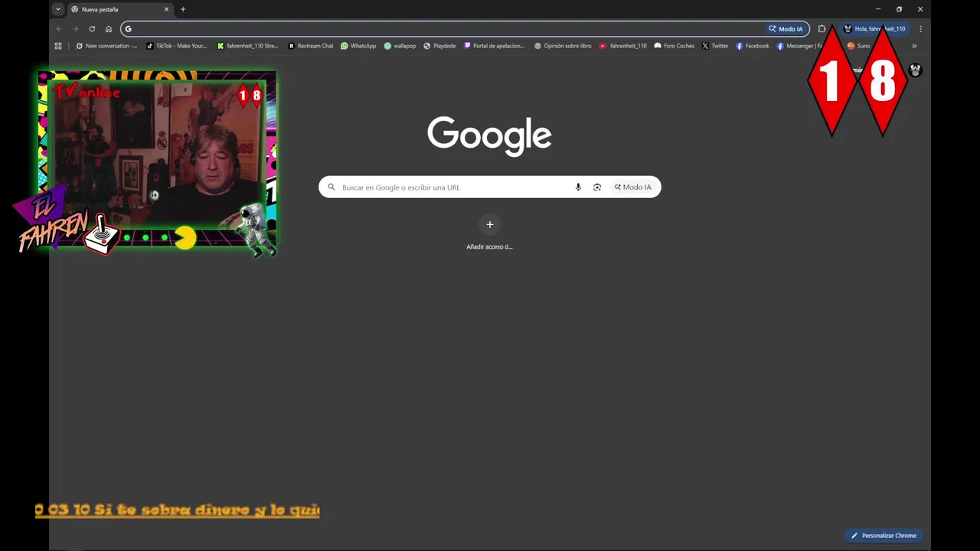Open Foro Coches bookmark
980x551 pixels.
coord(675,46)
